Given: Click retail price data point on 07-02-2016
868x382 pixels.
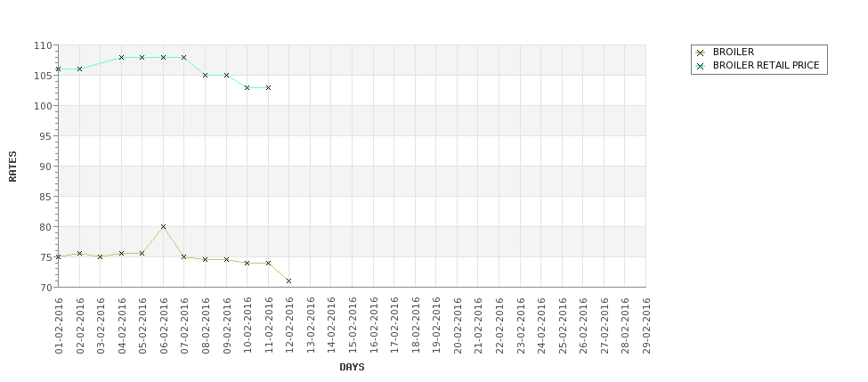Looking at the screenshot, I should pyautogui.click(x=183, y=57).
